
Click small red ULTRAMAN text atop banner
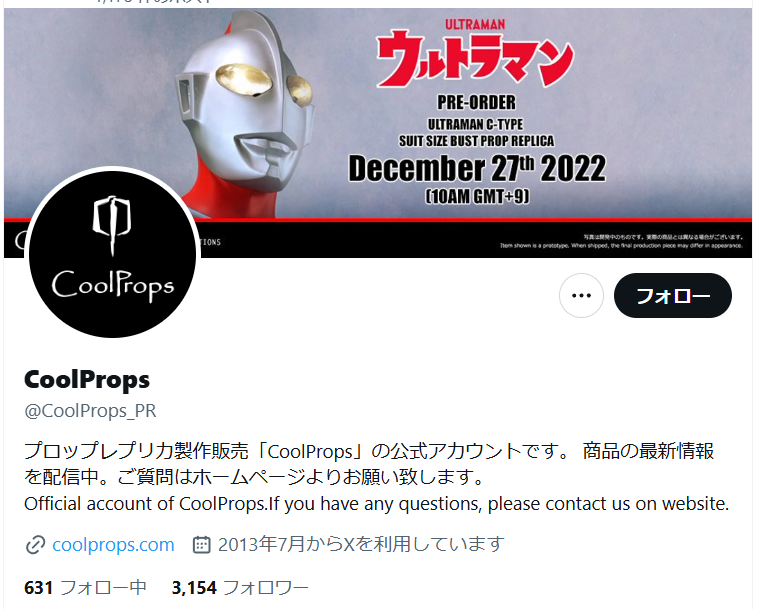click(x=475, y=24)
